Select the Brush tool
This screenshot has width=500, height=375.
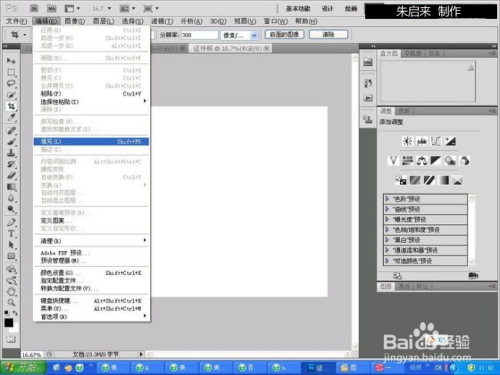pos(11,142)
